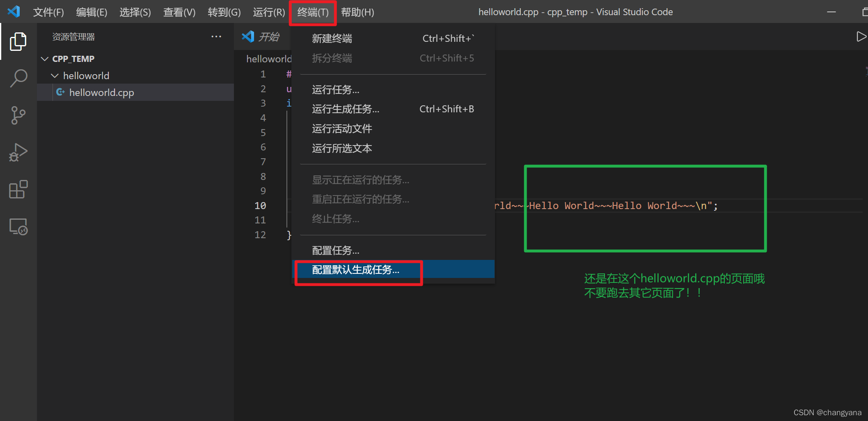Open the Source Control view icon

coord(18,115)
